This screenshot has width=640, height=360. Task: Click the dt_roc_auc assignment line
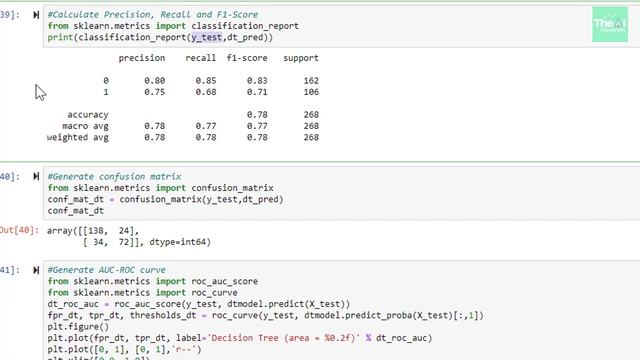coord(199,304)
